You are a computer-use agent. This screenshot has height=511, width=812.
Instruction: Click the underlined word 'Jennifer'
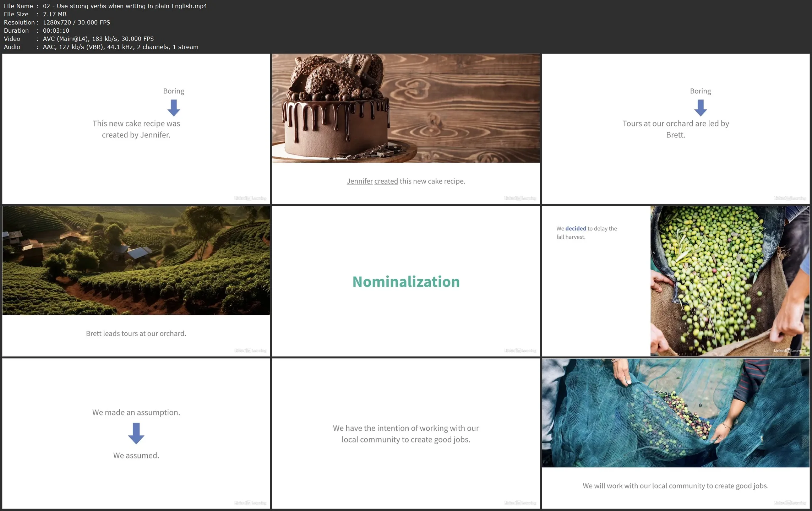[359, 181]
